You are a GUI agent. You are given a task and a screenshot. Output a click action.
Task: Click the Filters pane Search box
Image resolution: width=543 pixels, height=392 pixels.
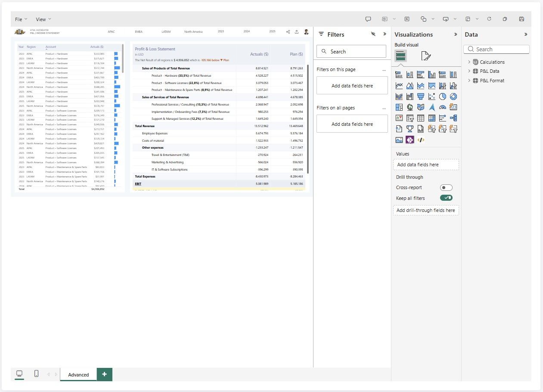click(351, 51)
